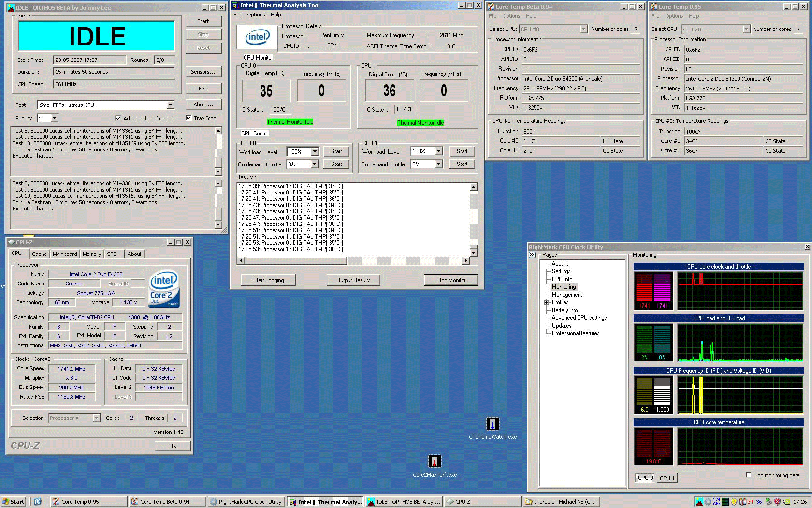Enable Log monitoring data checkbox

coord(749,475)
